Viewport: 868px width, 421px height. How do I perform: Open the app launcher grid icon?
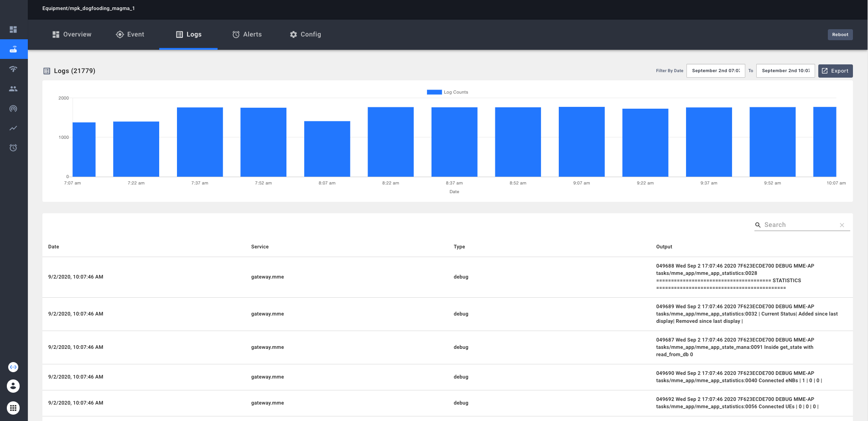(x=13, y=408)
